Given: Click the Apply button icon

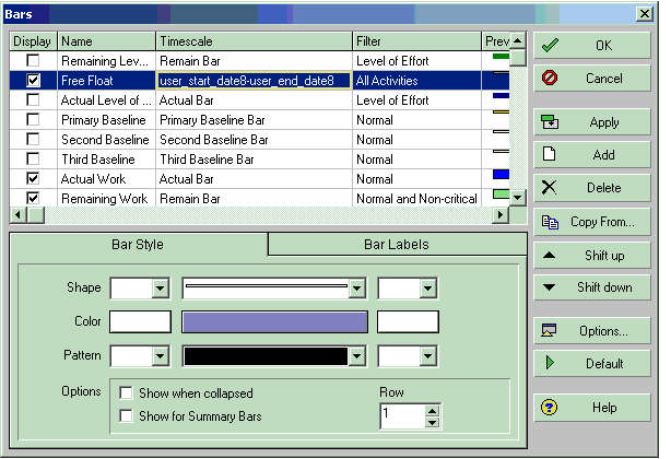Looking at the screenshot, I should 549,122.
